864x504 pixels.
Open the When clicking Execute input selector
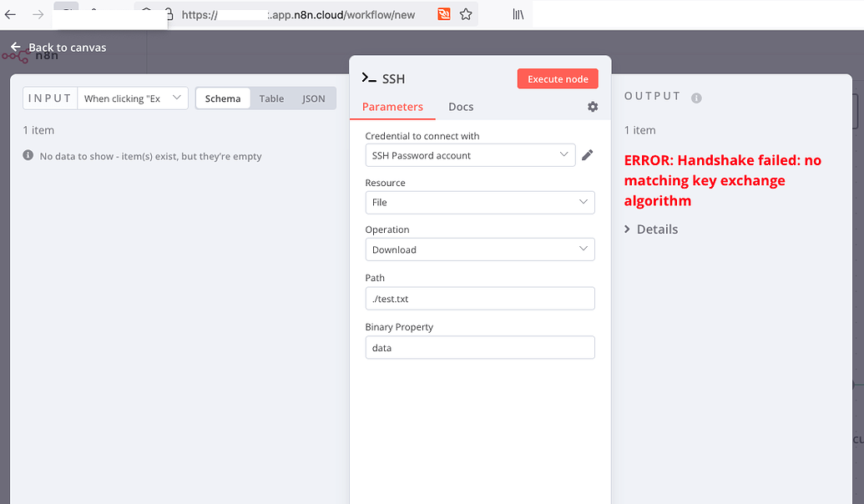pyautogui.click(x=132, y=98)
